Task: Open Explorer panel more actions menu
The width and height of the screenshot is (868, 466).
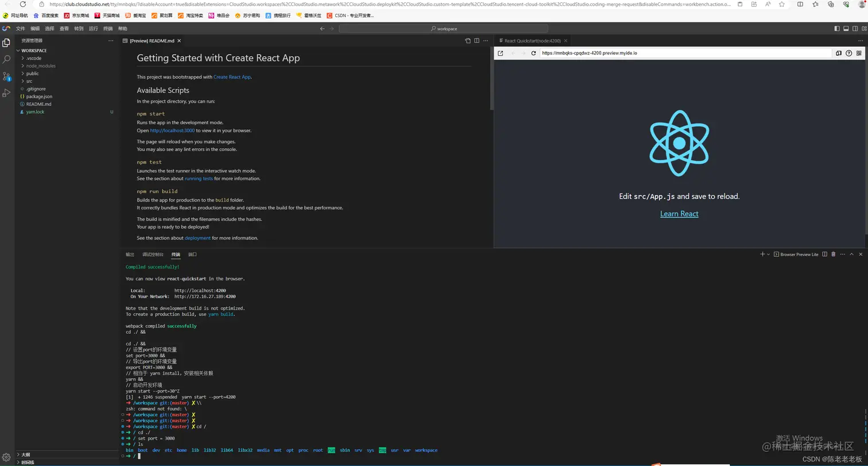Action: coord(111,41)
